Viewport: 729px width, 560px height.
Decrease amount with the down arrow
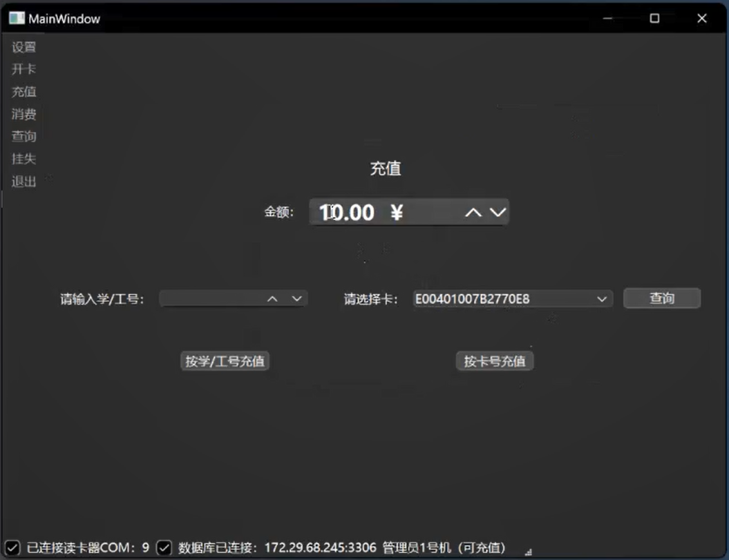(498, 213)
